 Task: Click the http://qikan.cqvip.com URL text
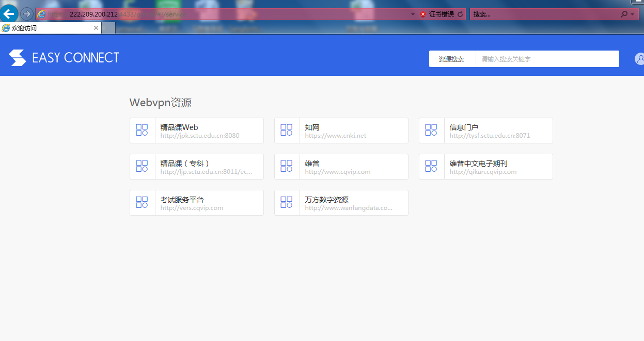pos(483,172)
